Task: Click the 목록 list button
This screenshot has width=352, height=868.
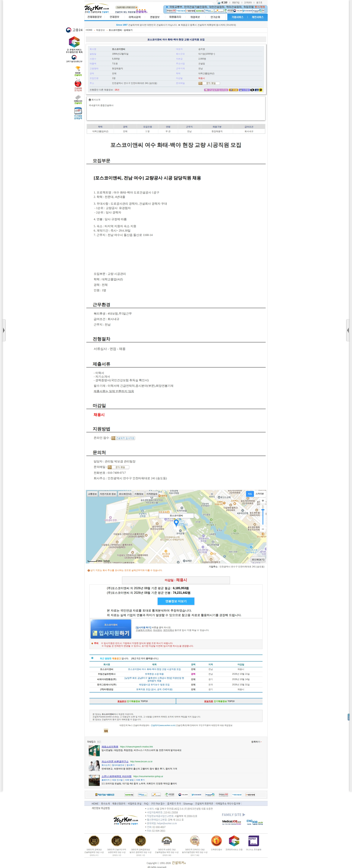Action: click(x=106, y=731)
